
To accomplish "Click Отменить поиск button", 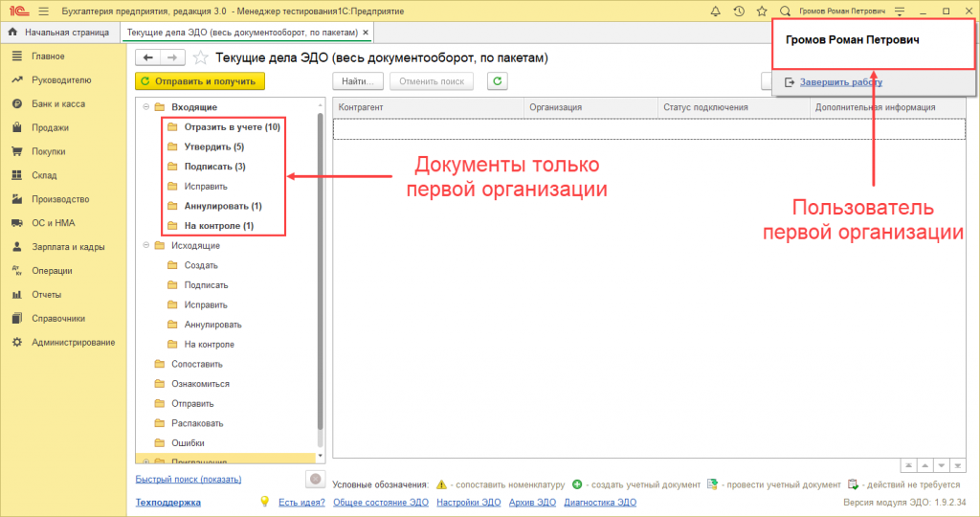I will 432,81.
